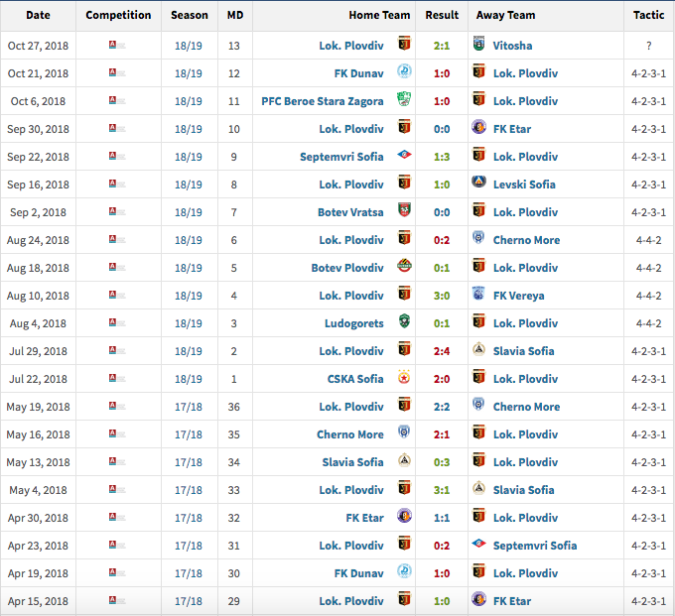The height and width of the screenshot is (616, 675).
Task: Click the Botev Vratsa team crest
Action: 404,212
